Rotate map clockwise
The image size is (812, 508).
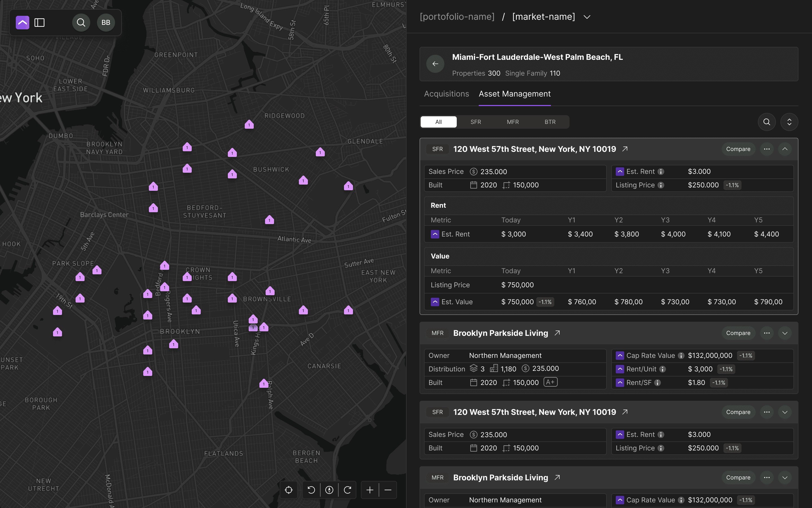click(347, 490)
